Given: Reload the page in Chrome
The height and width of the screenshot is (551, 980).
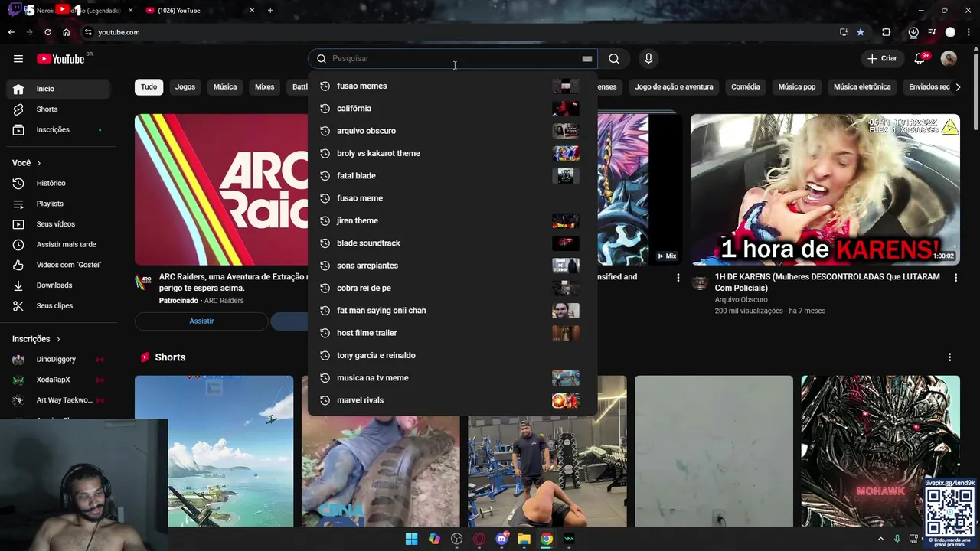Looking at the screenshot, I should (47, 32).
